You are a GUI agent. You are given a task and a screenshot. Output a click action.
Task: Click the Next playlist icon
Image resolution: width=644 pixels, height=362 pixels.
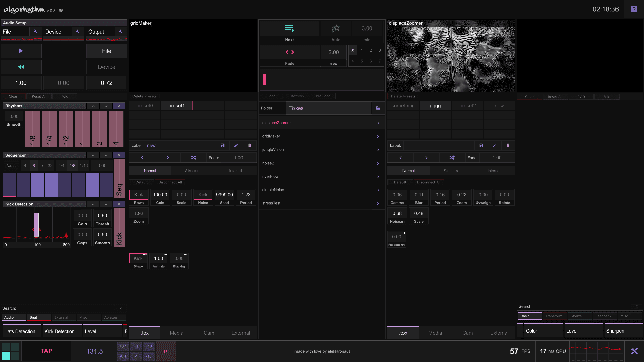[x=289, y=28]
